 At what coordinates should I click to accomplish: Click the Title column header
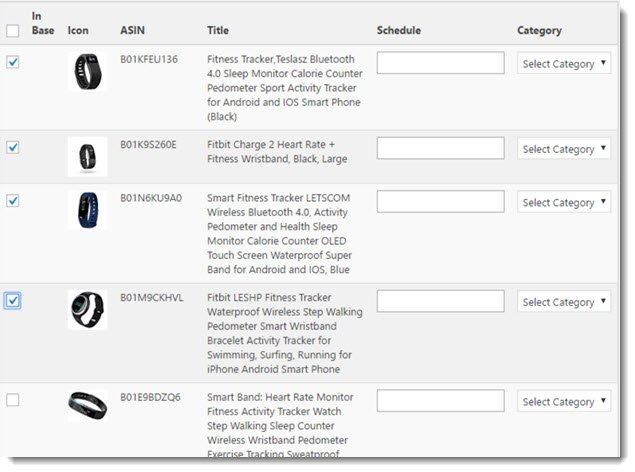(x=218, y=30)
